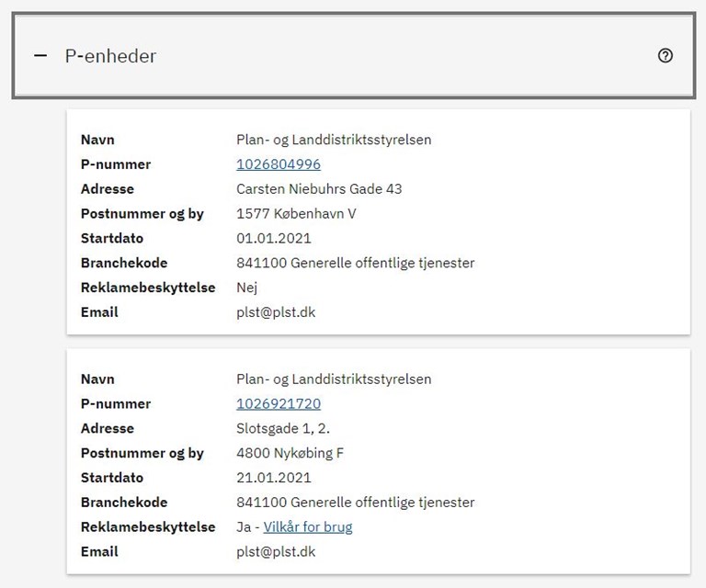Image resolution: width=706 pixels, height=588 pixels.
Task: Click email plst@plst.dk in Nykøbing F card
Action: (x=276, y=551)
